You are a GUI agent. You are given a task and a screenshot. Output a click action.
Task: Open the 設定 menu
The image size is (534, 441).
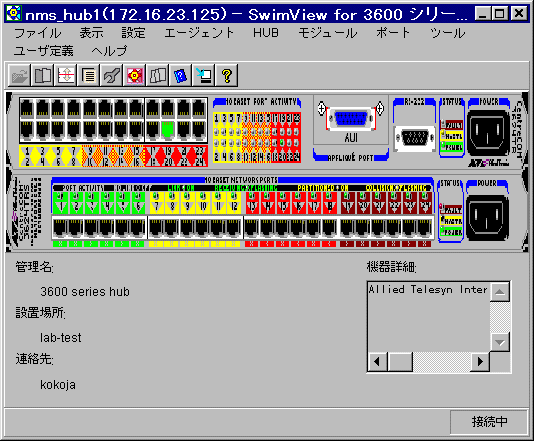(134, 33)
